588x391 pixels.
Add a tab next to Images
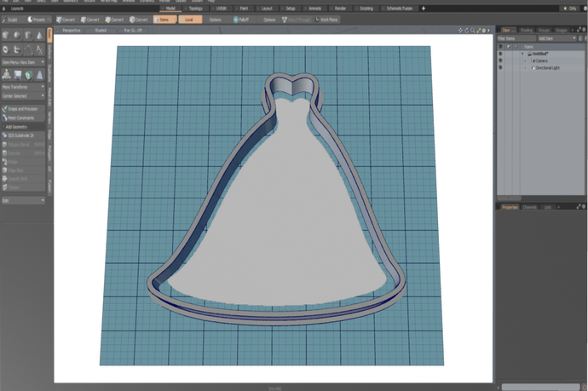[573, 30]
